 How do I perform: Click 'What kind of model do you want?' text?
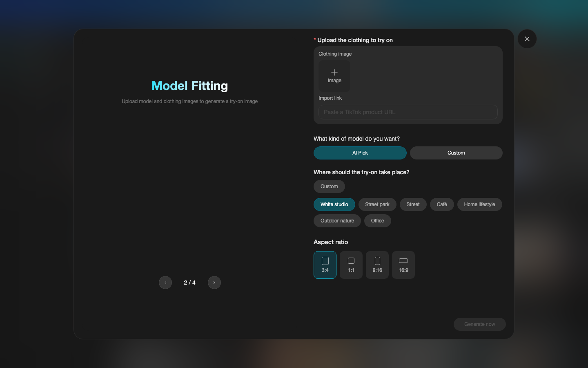pos(356,139)
